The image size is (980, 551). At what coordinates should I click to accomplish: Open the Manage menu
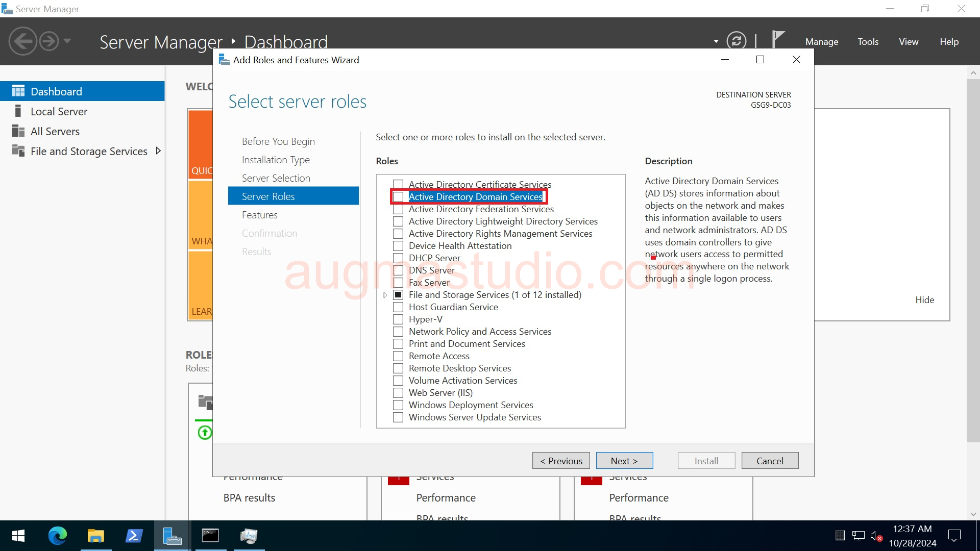coord(821,41)
